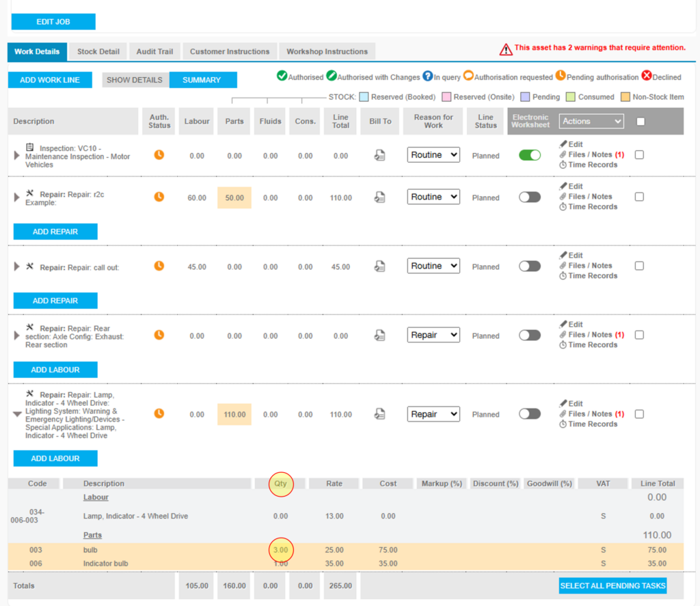
Task: Click the Bill To invoice icon on the Inspection row
Action: (380, 156)
